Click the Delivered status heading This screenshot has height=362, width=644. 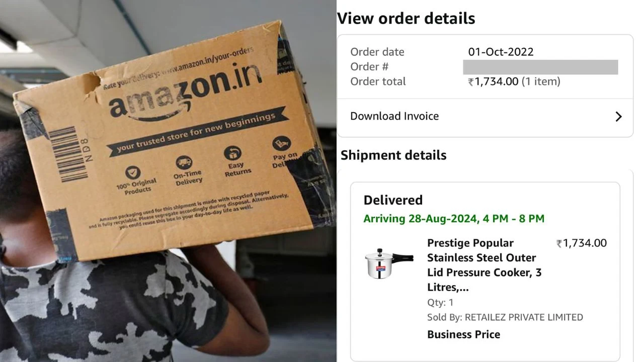pos(393,200)
